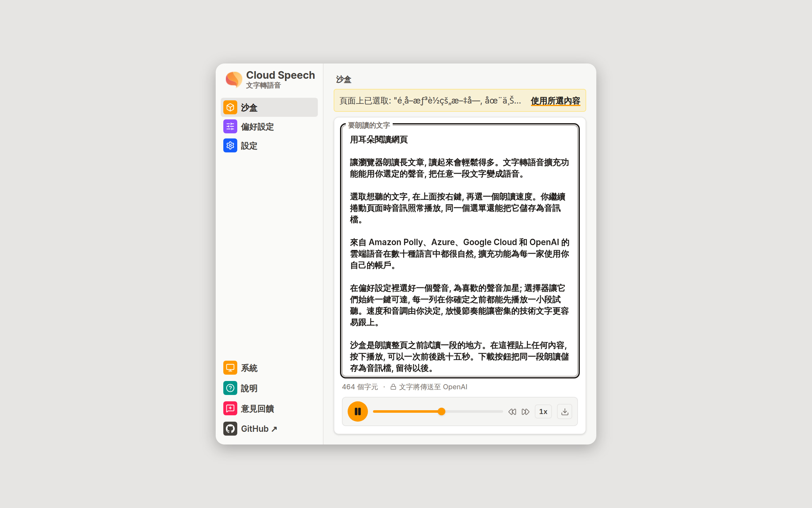Open 偏好設定 in the sidebar
Viewport: 812px width, 508px height.
click(269, 127)
